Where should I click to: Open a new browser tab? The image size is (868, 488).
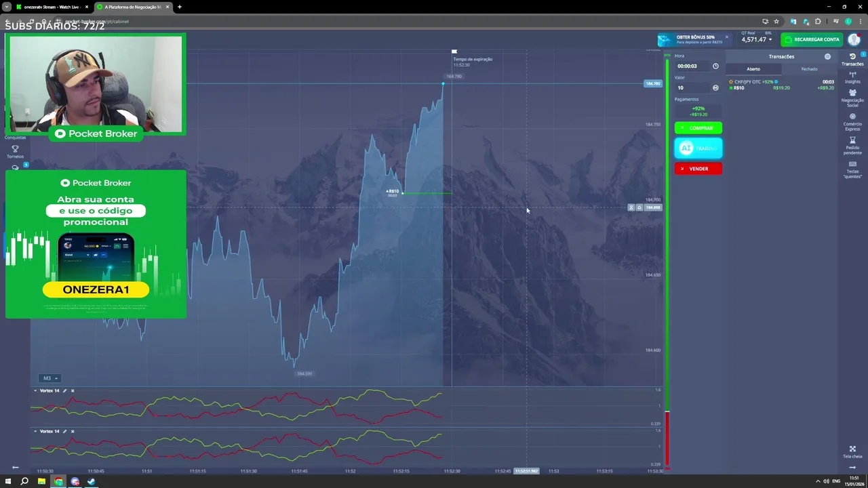[x=179, y=7]
